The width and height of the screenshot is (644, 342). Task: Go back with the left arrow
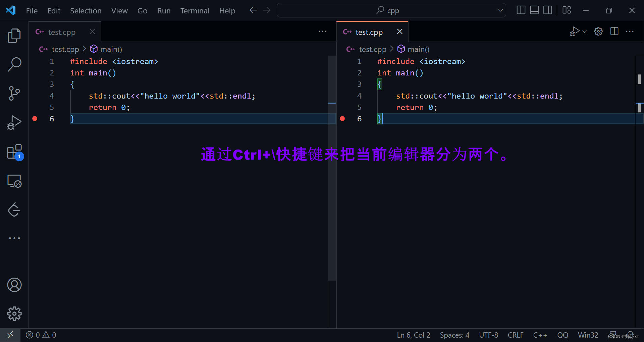[253, 10]
